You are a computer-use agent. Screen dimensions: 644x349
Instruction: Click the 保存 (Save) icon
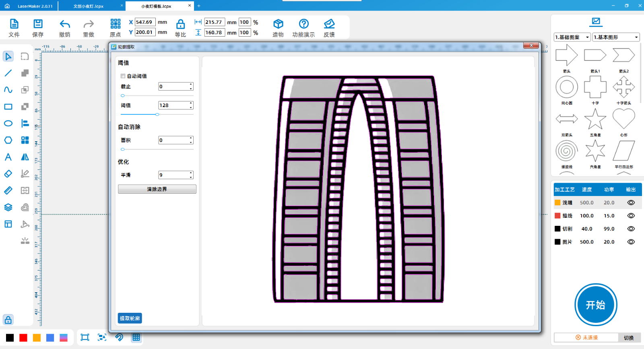click(38, 24)
